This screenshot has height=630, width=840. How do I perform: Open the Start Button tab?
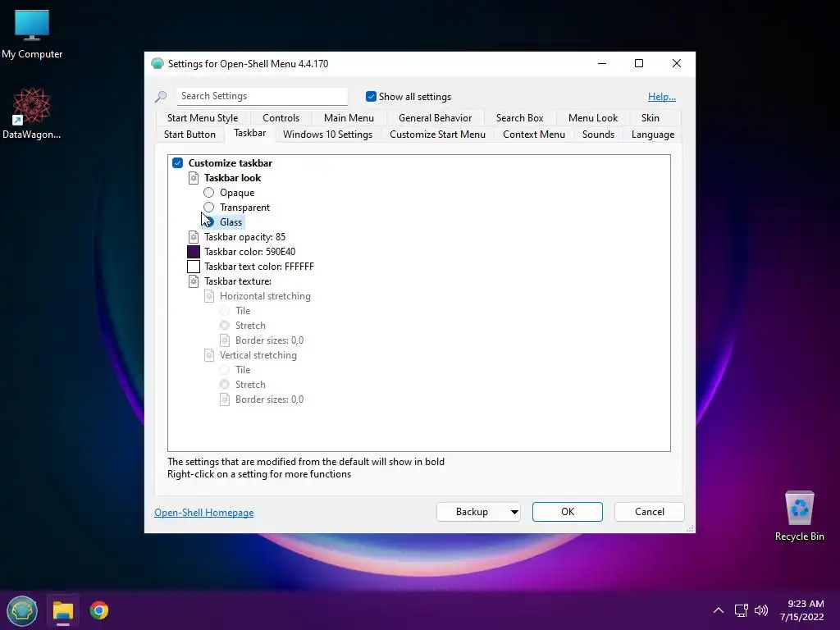189,135
